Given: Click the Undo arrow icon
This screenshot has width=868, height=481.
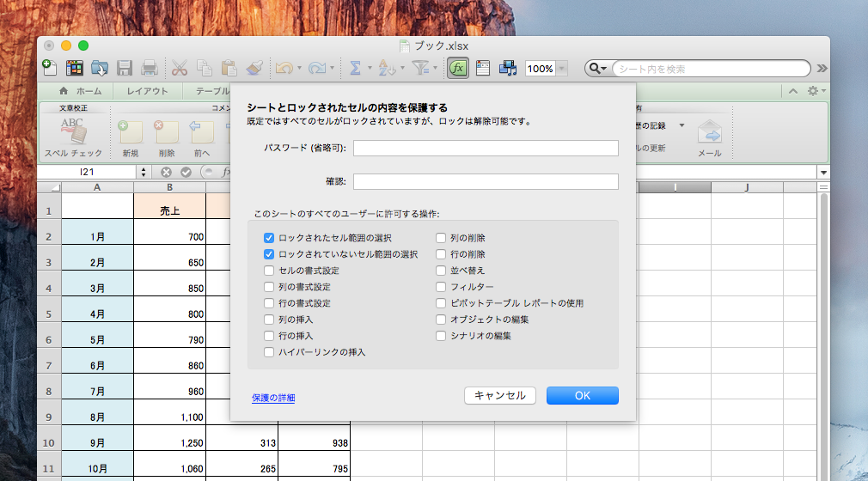Looking at the screenshot, I should click(284, 68).
